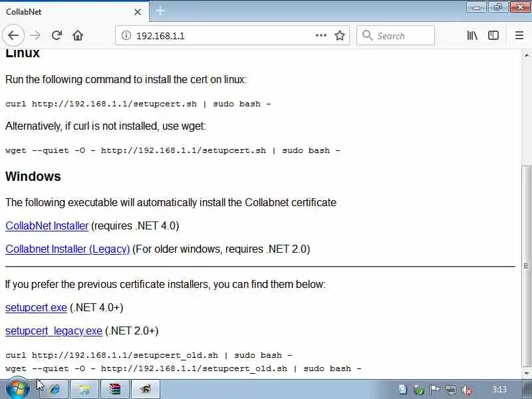This screenshot has width=532, height=399.
Task: Open Windows Explorer folder in taskbar
Action: tap(84, 389)
